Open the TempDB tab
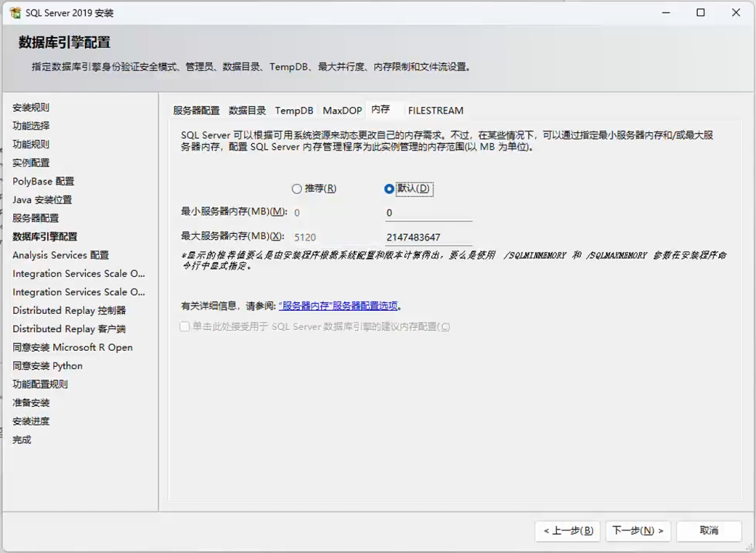This screenshot has width=756, height=553. pos(294,111)
